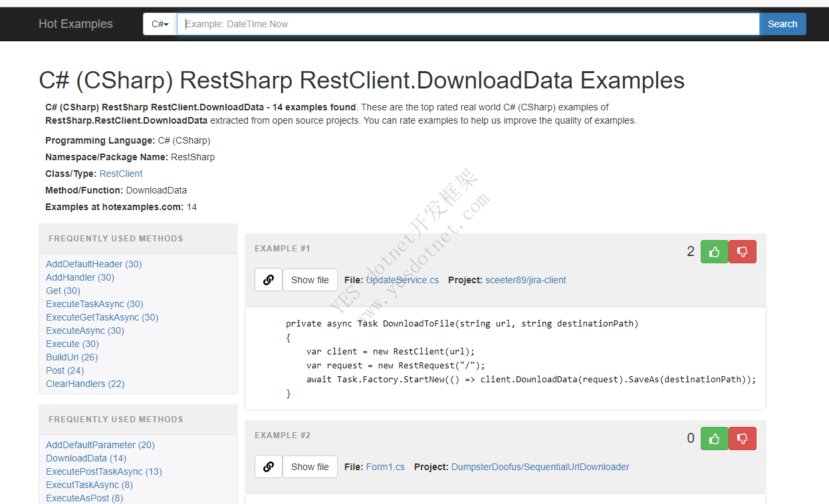The height and width of the screenshot is (504, 829).
Task: Open AddHandler (30) method
Action: tap(80, 277)
